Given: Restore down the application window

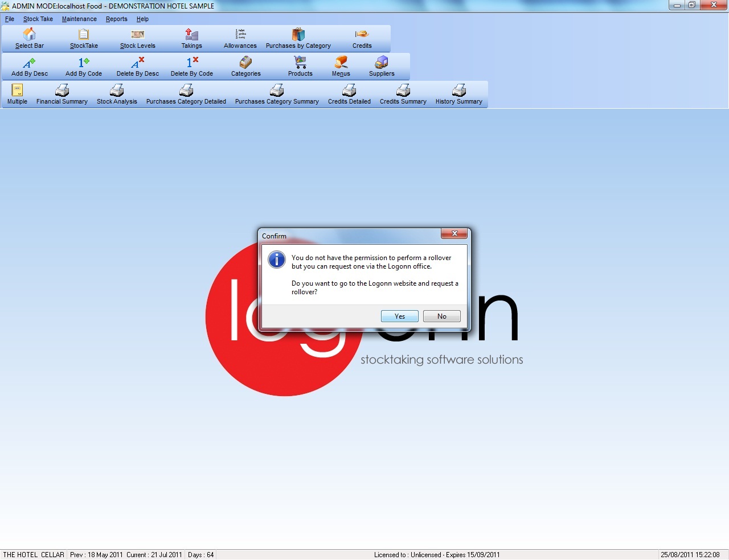Looking at the screenshot, I should tap(691, 5).
